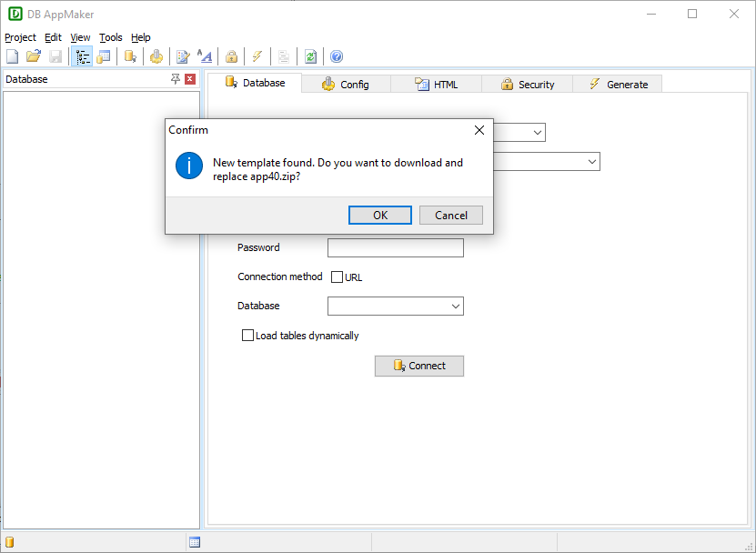Click the 'Database' side panel title

click(x=26, y=79)
